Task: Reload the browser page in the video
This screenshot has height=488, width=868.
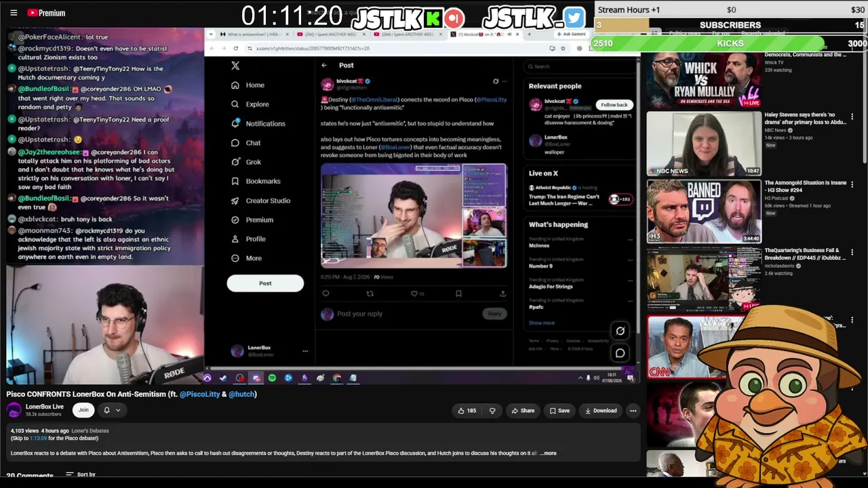Action: click(x=235, y=48)
